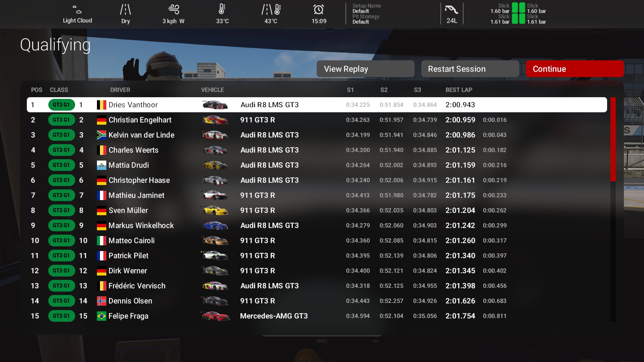Select Dries Vanthoor's car thumbnail
Screen dimensions: 644x362
tap(215, 105)
